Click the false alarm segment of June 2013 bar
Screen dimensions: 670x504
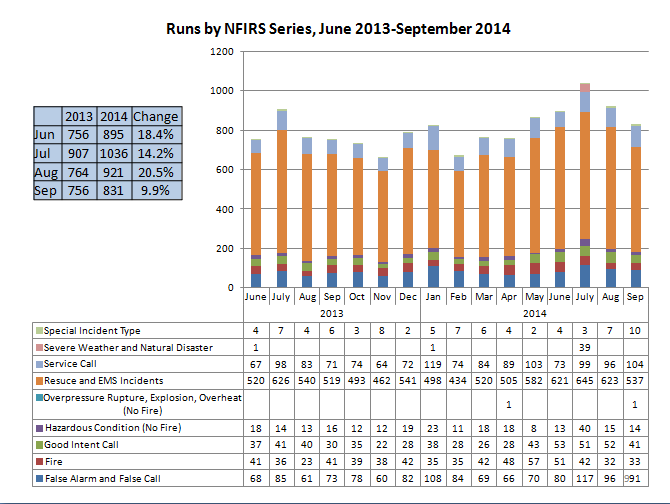click(x=256, y=281)
